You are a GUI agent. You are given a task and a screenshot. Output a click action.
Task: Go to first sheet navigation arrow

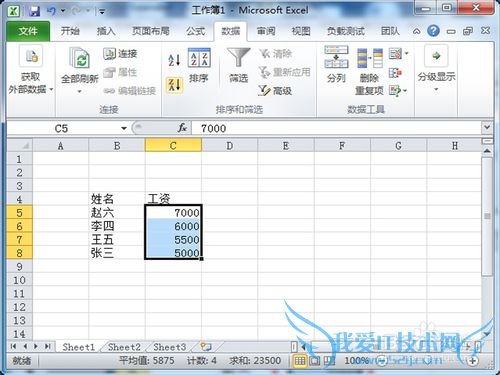click(13, 347)
